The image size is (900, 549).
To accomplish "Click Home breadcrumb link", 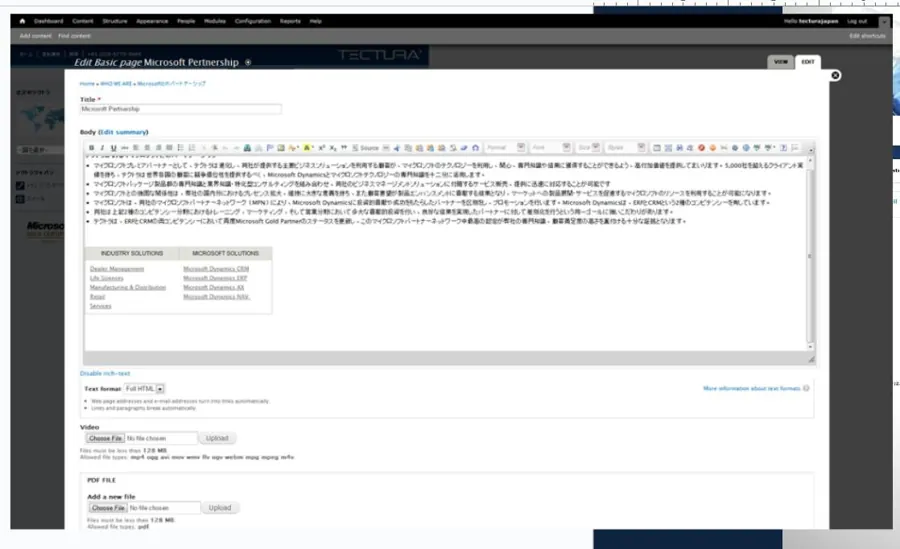I will [87, 84].
